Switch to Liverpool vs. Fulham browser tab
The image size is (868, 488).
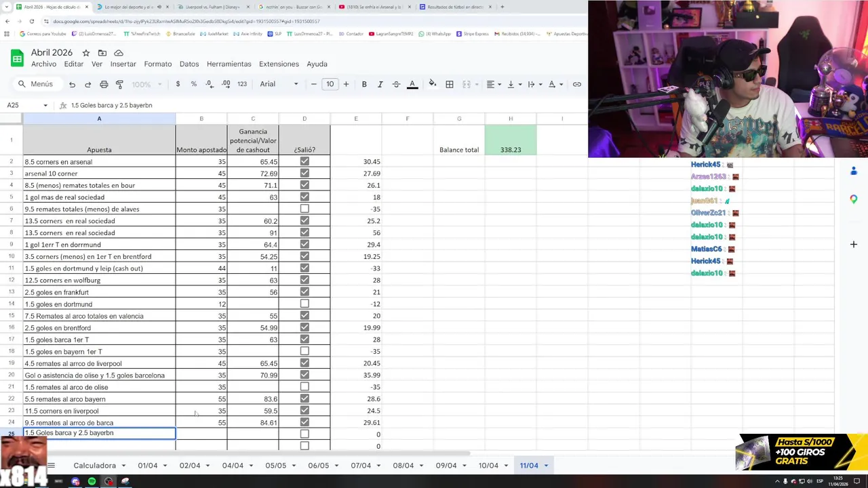click(214, 7)
